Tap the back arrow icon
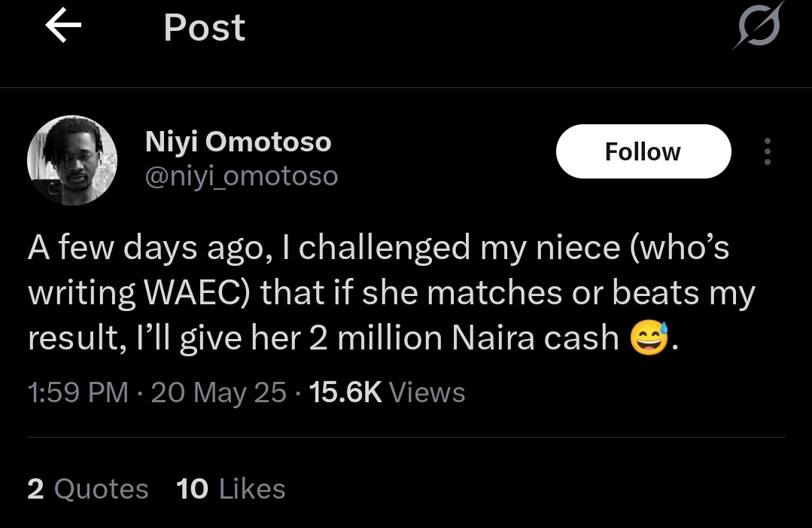The image size is (812, 528). [x=63, y=27]
